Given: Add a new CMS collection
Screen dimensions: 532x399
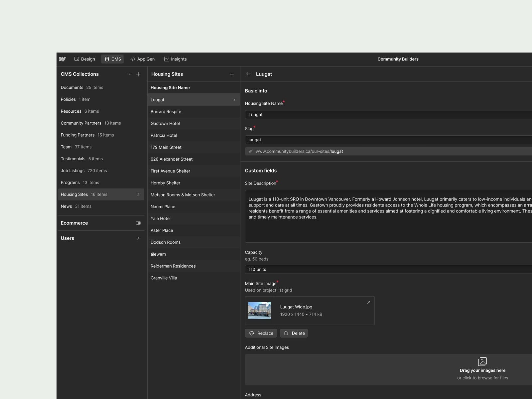Looking at the screenshot, I should (138, 74).
